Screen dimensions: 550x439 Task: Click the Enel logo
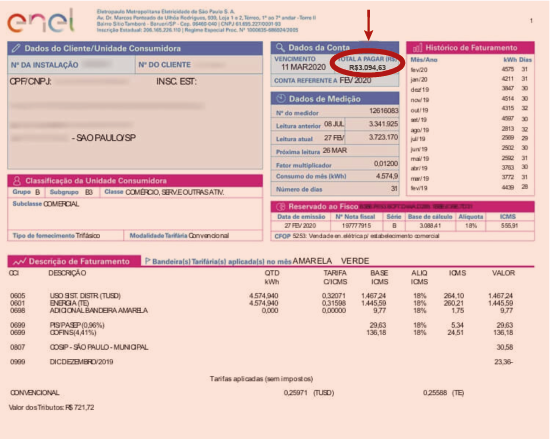[x=41, y=21]
